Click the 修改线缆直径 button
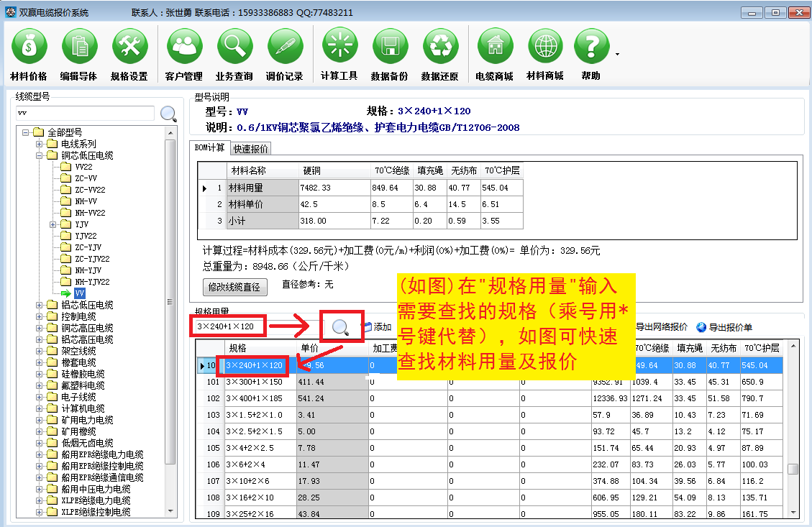Screen dimensions: 812x527 [235, 287]
